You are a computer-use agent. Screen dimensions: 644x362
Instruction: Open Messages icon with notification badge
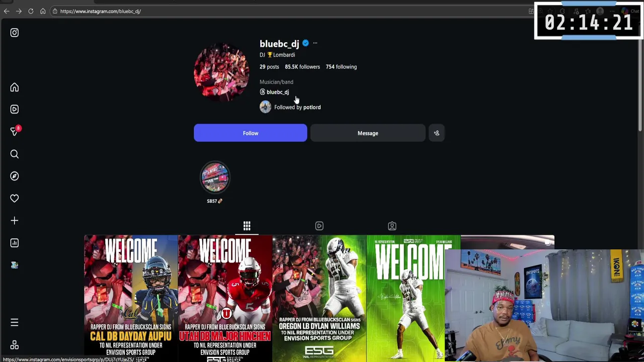click(15, 131)
